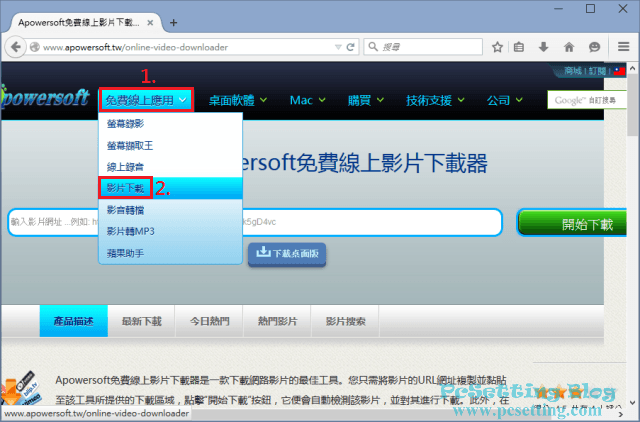The height and width of the screenshot is (422, 640).
Task: Click the Taiwan flag language icon
Action: (x=619, y=71)
